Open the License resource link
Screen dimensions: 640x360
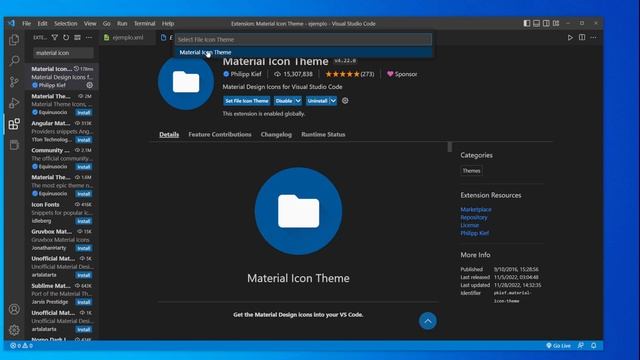[x=469, y=225]
